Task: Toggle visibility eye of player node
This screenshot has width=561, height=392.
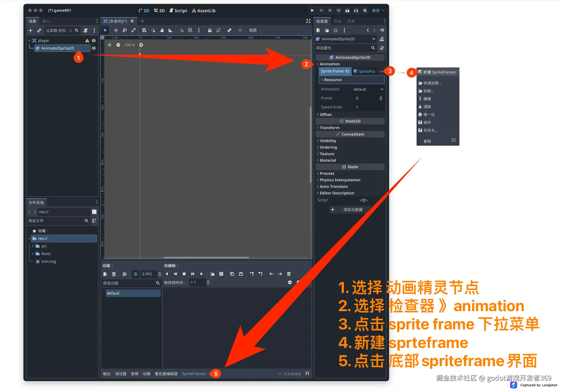Action: [94, 41]
